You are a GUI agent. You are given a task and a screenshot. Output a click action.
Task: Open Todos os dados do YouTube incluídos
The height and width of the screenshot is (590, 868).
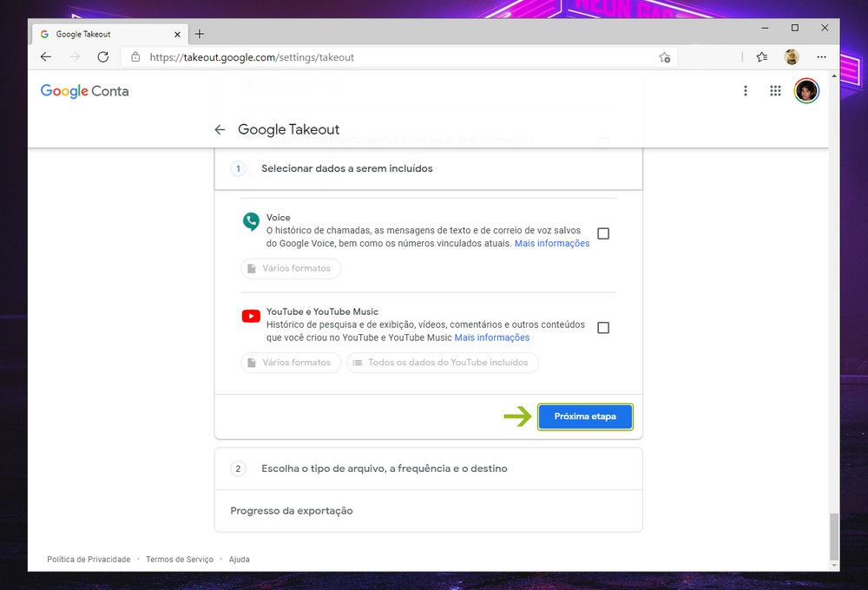pos(442,363)
